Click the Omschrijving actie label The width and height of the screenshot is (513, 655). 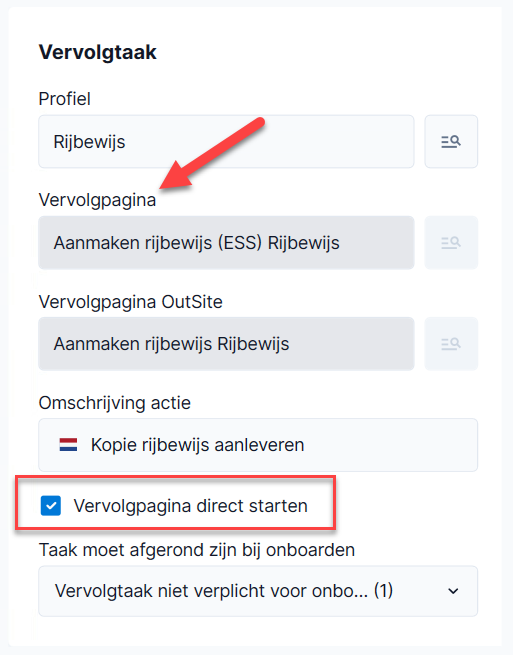115,403
